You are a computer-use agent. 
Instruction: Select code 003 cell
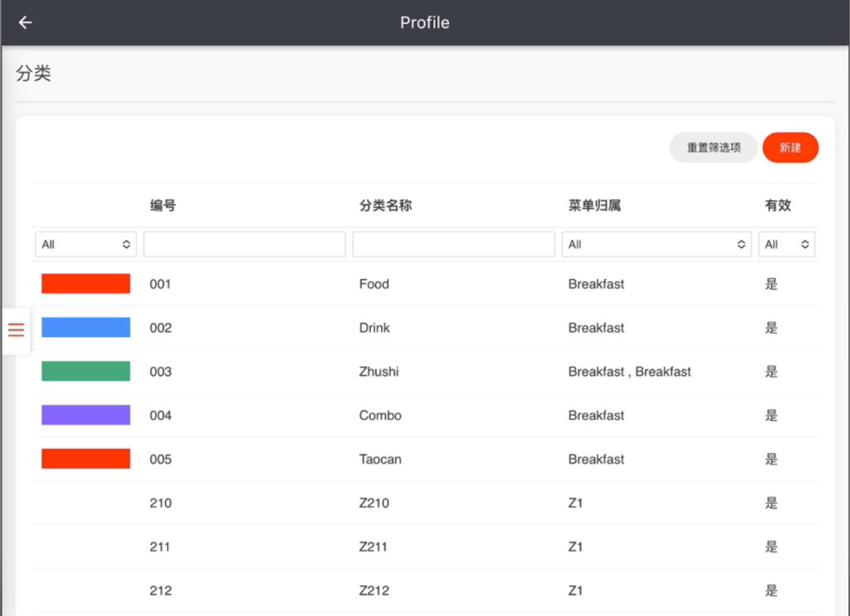[x=160, y=372]
